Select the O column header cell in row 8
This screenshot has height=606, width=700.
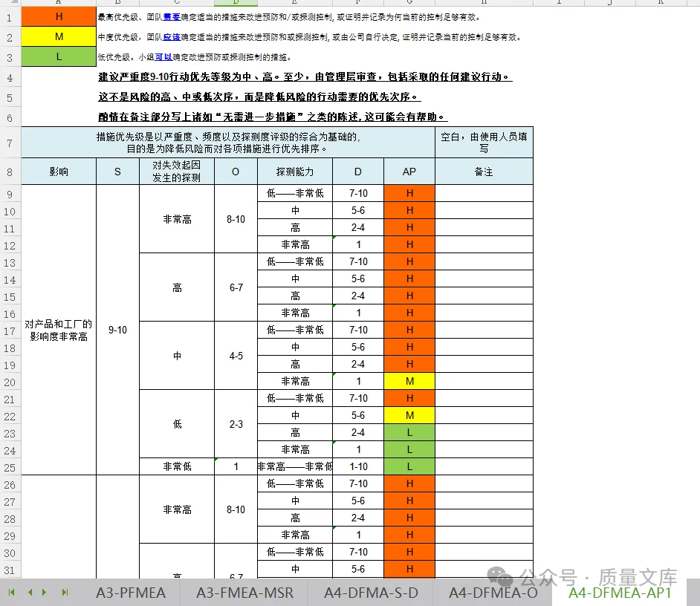[x=236, y=172]
